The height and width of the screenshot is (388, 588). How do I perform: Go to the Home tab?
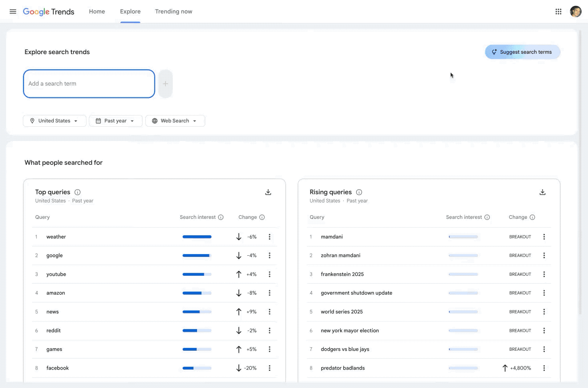point(97,12)
